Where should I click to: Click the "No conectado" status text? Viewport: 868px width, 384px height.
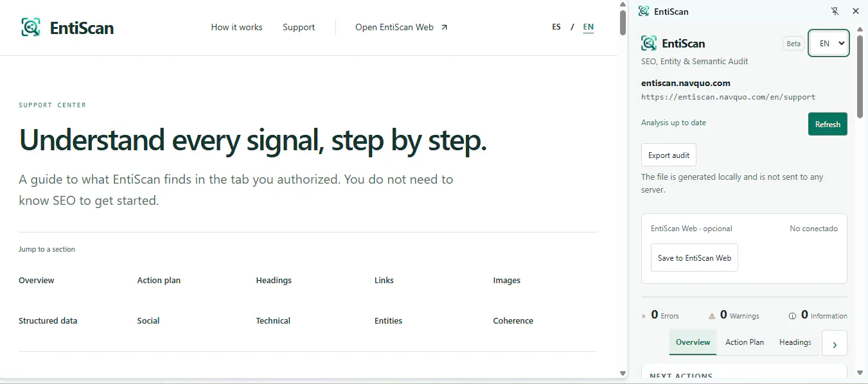pyautogui.click(x=814, y=229)
